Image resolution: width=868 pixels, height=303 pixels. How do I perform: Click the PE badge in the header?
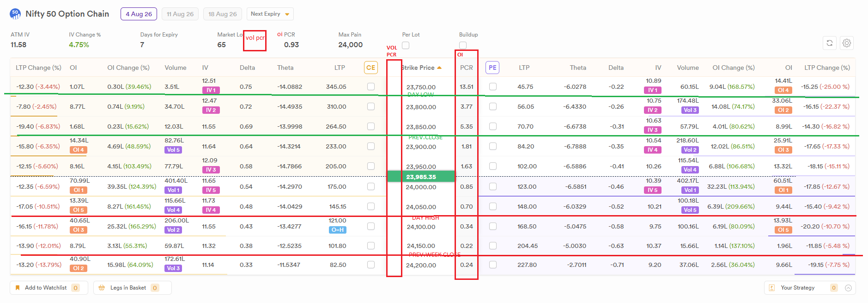492,68
